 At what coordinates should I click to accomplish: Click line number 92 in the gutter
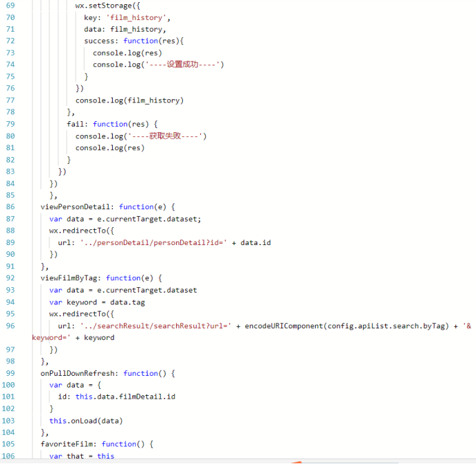tap(10, 278)
